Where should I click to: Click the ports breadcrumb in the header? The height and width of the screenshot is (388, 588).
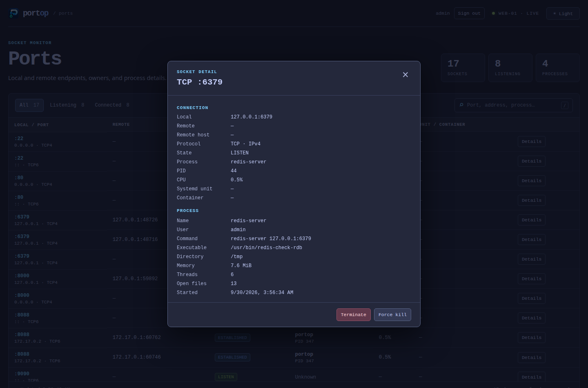click(65, 13)
